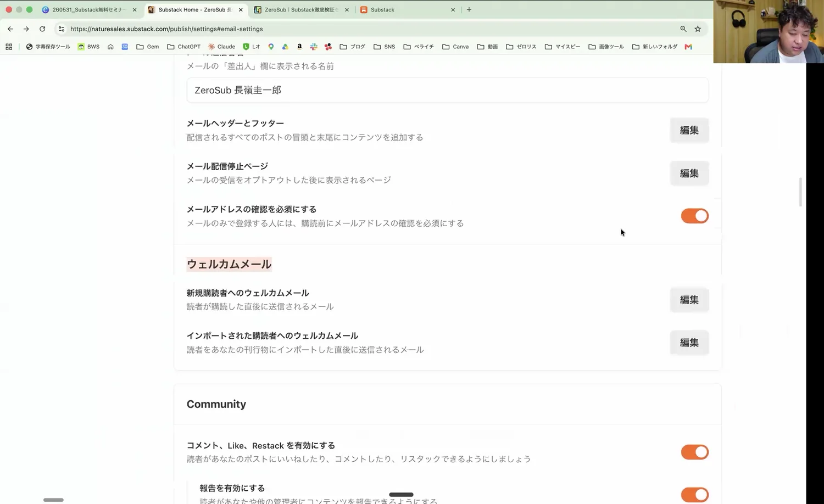The width and height of the screenshot is (824, 504).
Task: Open the apps grid icon in bookmarks bar
Action: 9,47
